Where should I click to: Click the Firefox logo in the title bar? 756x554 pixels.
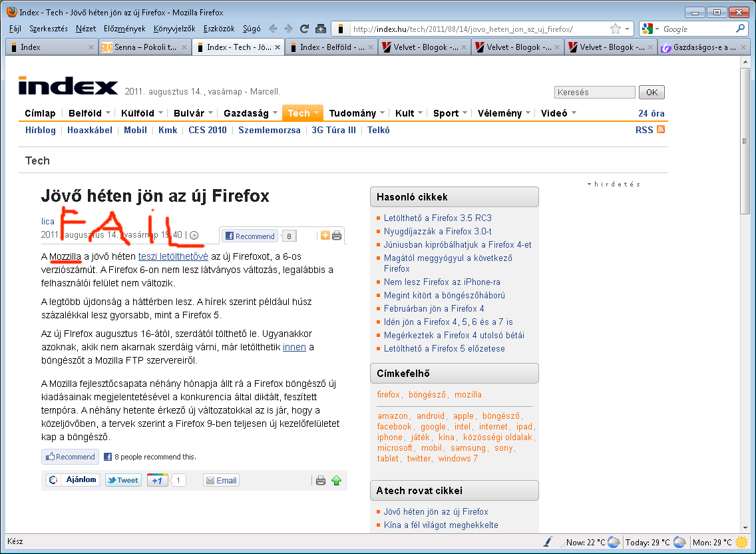click(12, 11)
